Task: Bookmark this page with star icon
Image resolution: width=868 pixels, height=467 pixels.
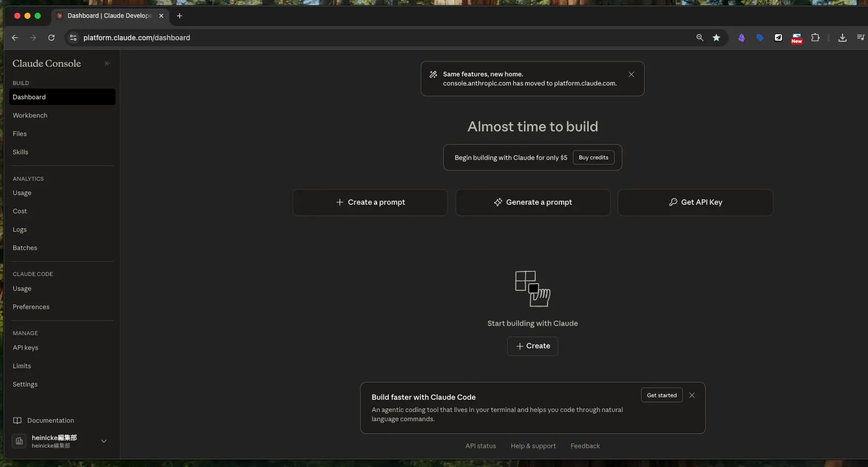Action: coord(716,38)
